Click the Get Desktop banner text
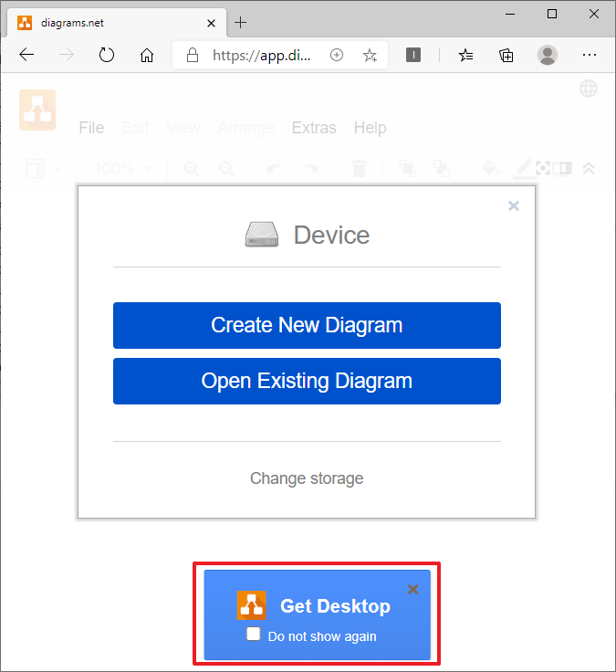Image resolution: width=616 pixels, height=672 pixels. 335,606
